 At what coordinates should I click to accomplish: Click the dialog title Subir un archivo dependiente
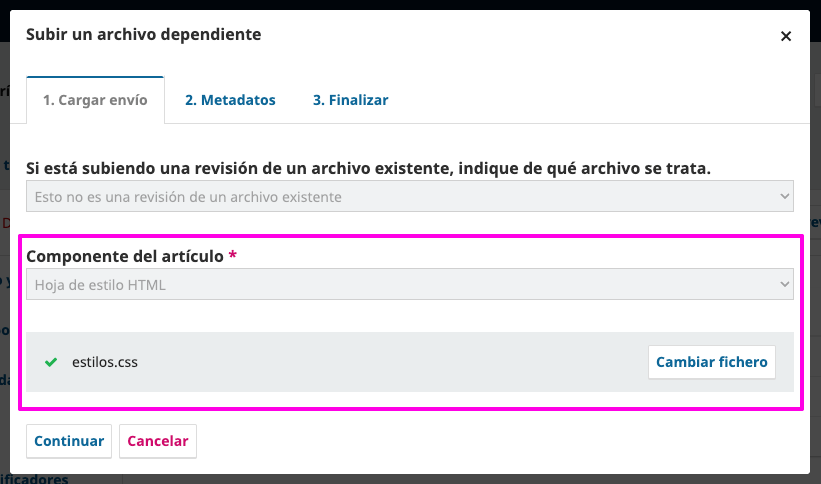tap(143, 35)
